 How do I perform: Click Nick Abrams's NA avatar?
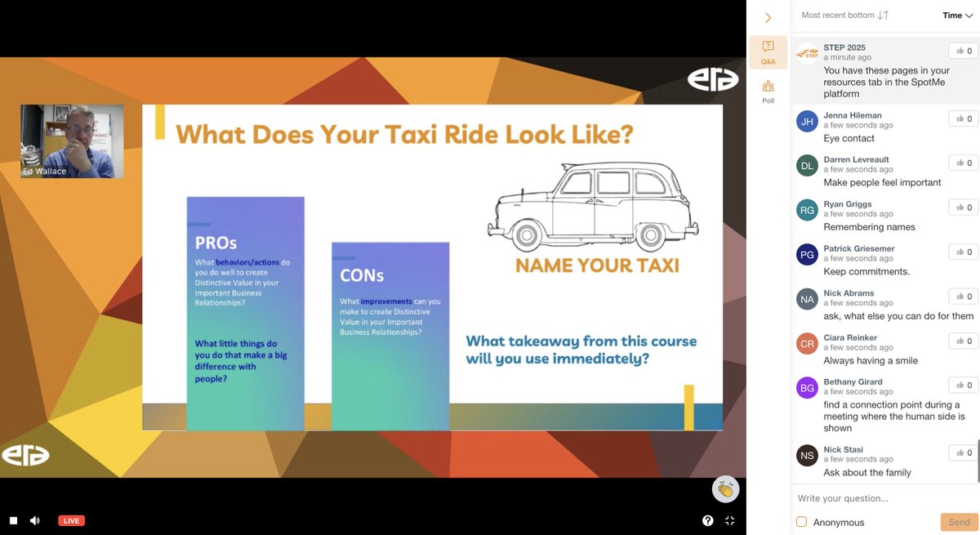click(x=807, y=300)
